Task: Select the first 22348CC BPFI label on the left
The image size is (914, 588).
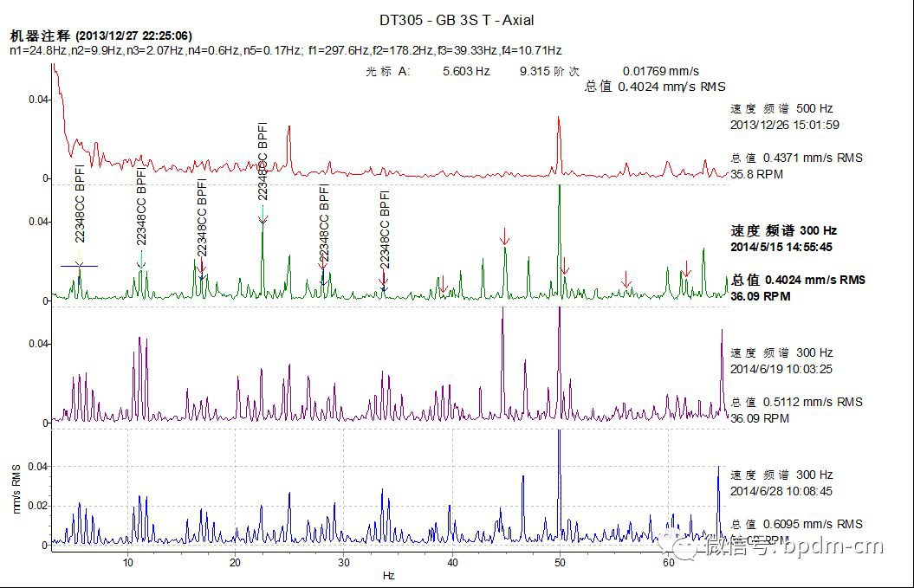Action: tap(80, 204)
